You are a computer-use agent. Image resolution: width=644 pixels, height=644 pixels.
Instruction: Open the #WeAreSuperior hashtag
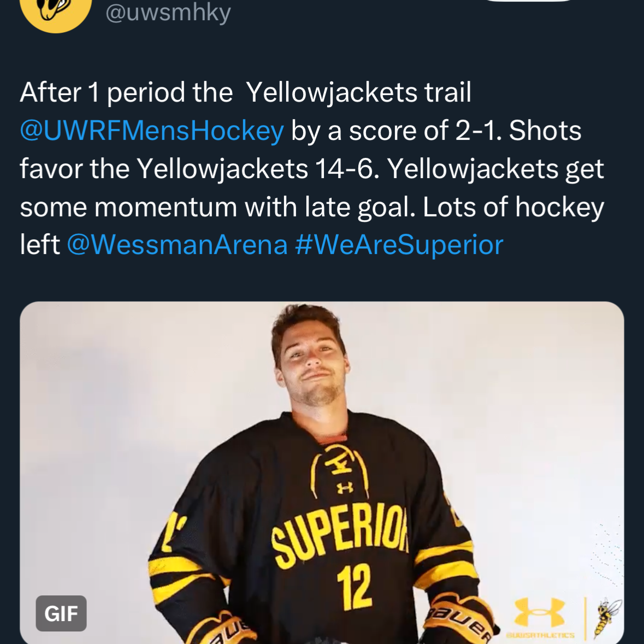point(399,245)
